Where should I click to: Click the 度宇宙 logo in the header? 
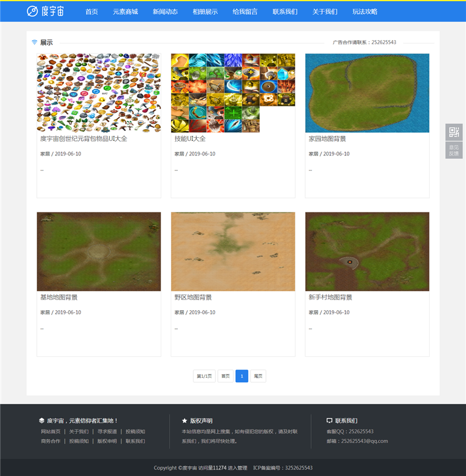pos(47,11)
